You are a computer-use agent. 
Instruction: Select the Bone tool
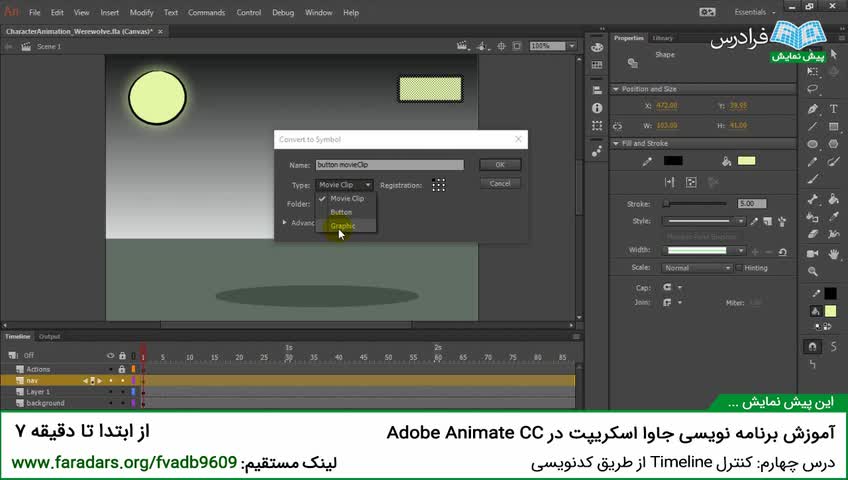(812, 199)
